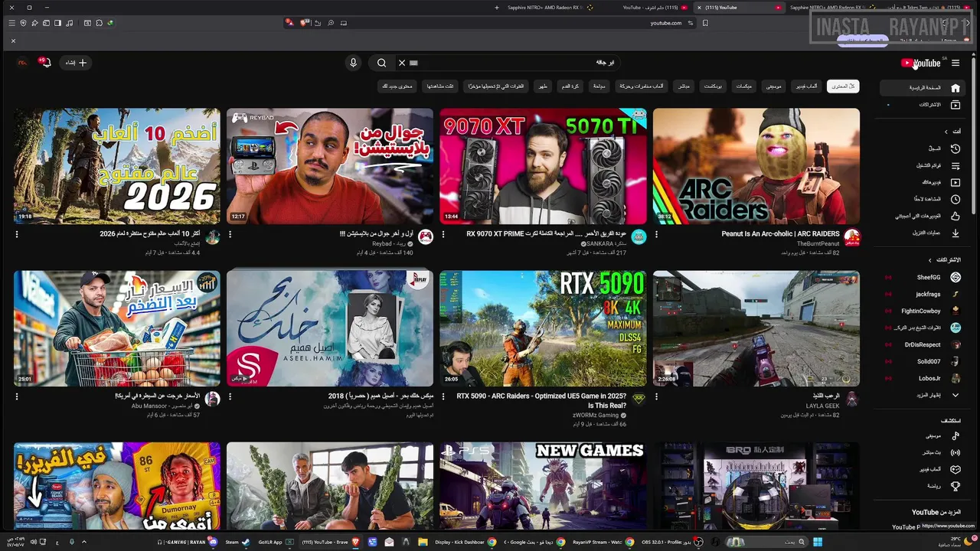Select the ألعاب فيديو filter chip
This screenshot has width=980, height=551.
pos(805,86)
